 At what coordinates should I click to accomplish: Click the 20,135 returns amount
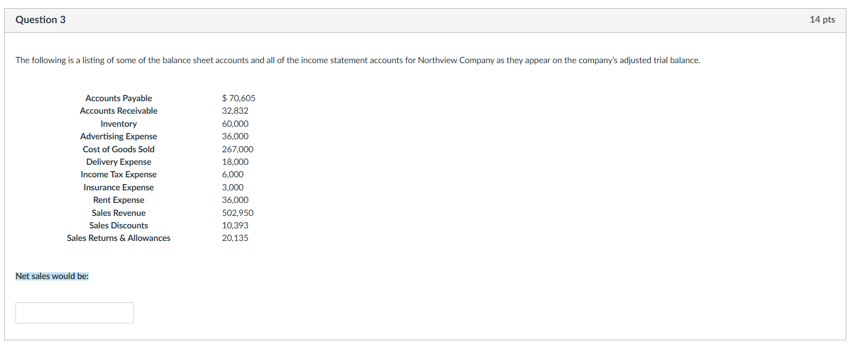[x=235, y=238]
